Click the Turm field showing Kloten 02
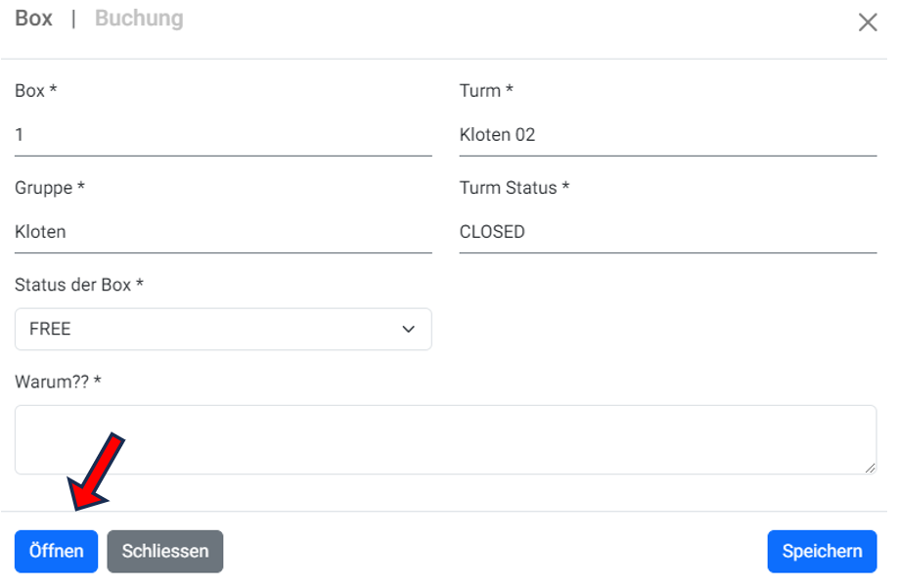Screen dimensions: 897x588 [x=667, y=135]
